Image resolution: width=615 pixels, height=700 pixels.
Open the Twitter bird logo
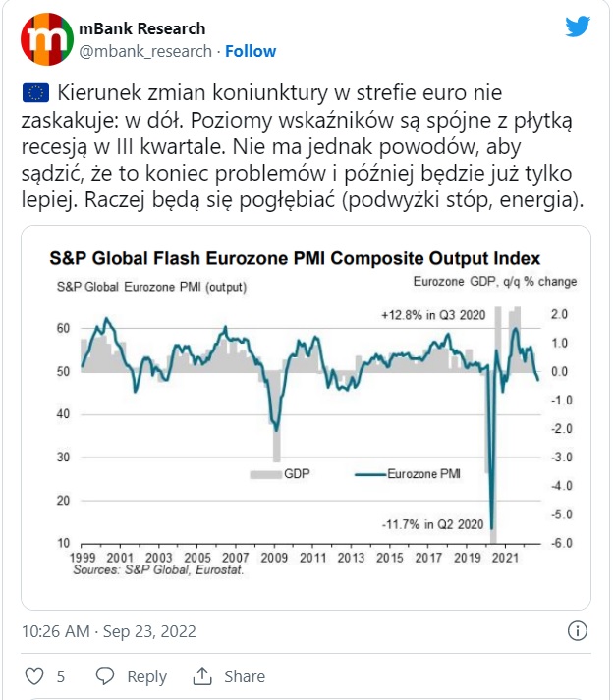(x=578, y=27)
